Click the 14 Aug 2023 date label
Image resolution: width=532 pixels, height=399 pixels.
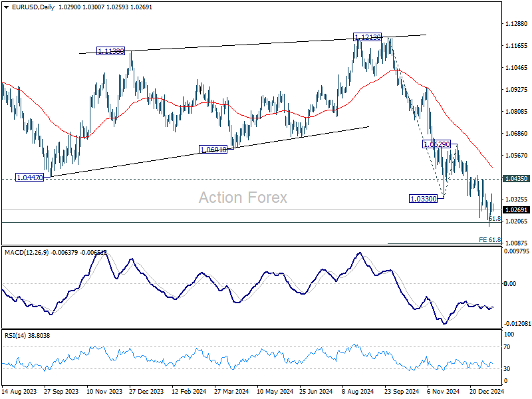[x=19, y=391]
